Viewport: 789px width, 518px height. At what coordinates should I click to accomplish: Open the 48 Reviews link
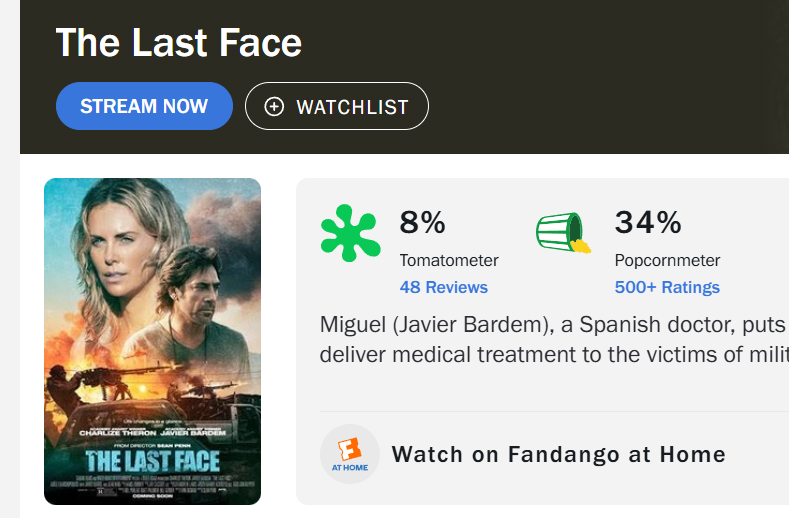click(x=443, y=287)
